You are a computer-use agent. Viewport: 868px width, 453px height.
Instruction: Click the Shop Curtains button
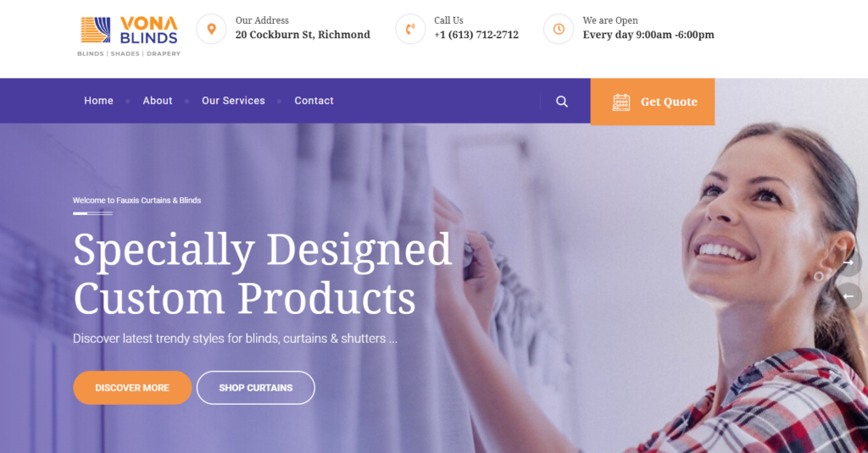pyautogui.click(x=256, y=388)
